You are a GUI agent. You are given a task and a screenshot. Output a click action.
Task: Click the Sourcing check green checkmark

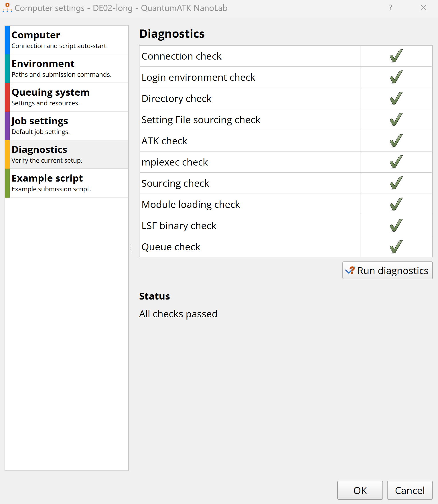[x=396, y=183]
